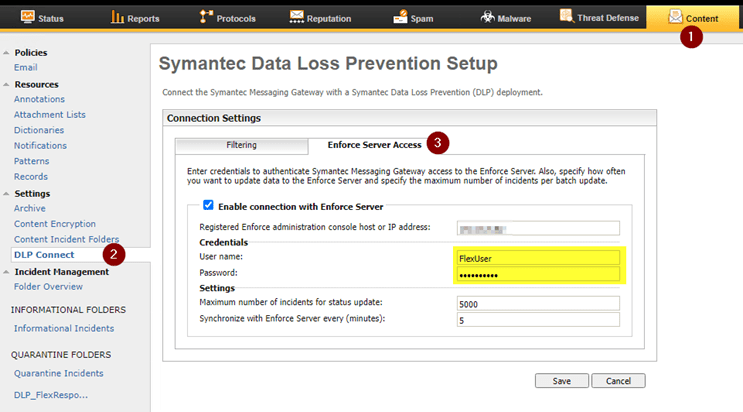Collapse the Resources section arrow

click(x=7, y=85)
